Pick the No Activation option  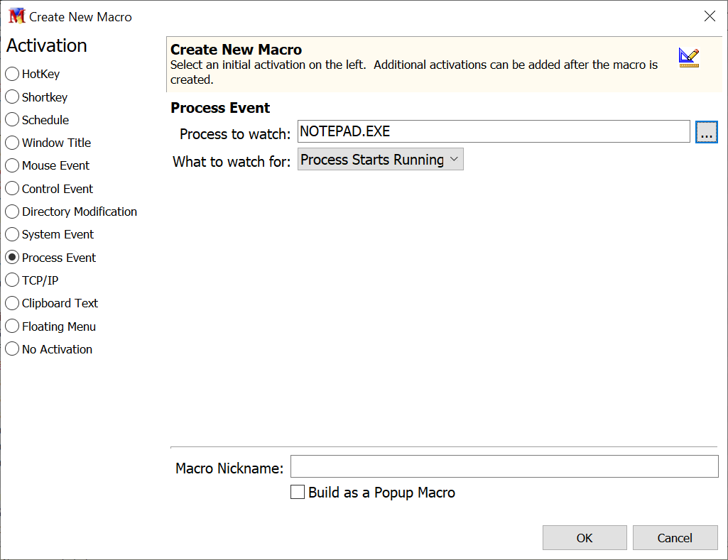coord(12,349)
